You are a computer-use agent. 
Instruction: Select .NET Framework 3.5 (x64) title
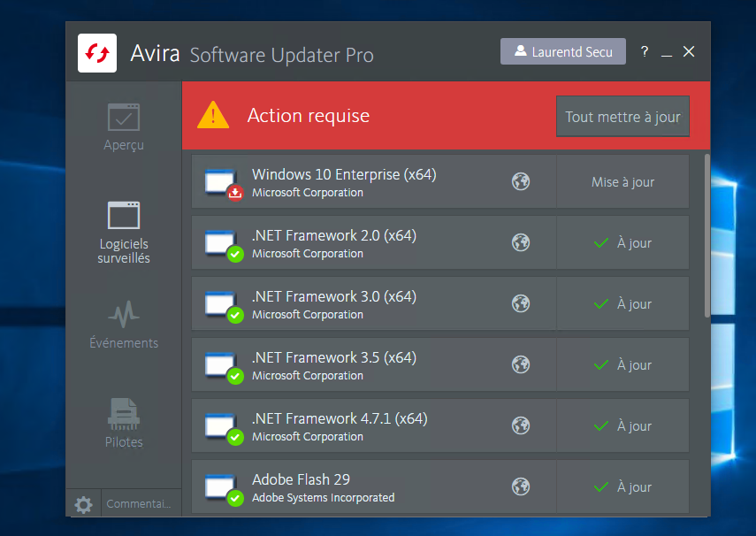333,357
